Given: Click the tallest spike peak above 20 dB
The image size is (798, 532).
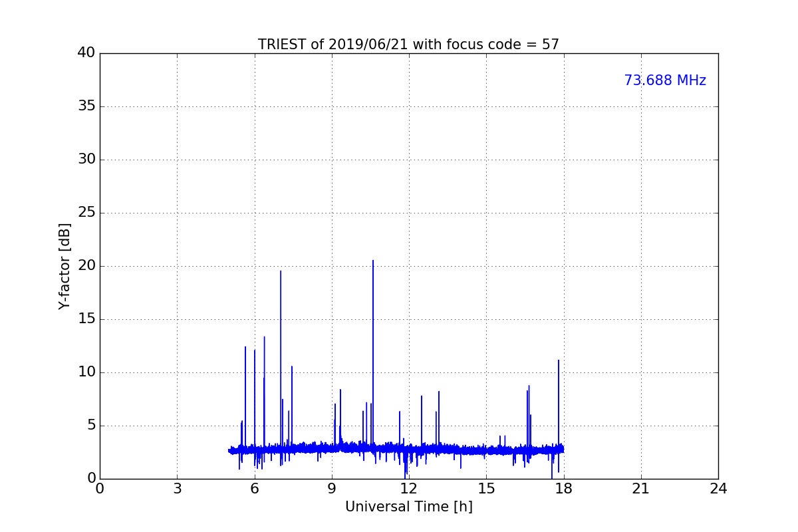Looking at the screenshot, I should [373, 261].
